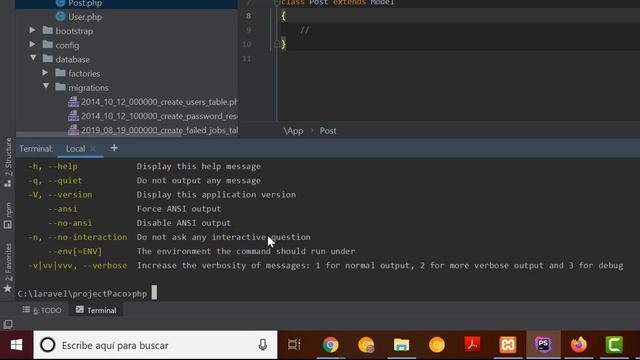640x360 pixels.
Task: Click the \App breadcrumb
Action: pos(293,131)
